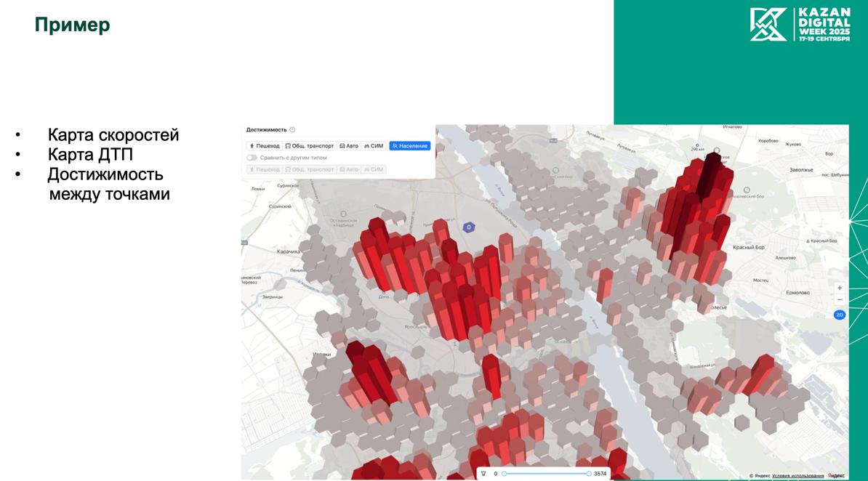The width and height of the screenshot is (868, 481).
Task: Click the help icon next to Достижимость
Action: point(292,130)
